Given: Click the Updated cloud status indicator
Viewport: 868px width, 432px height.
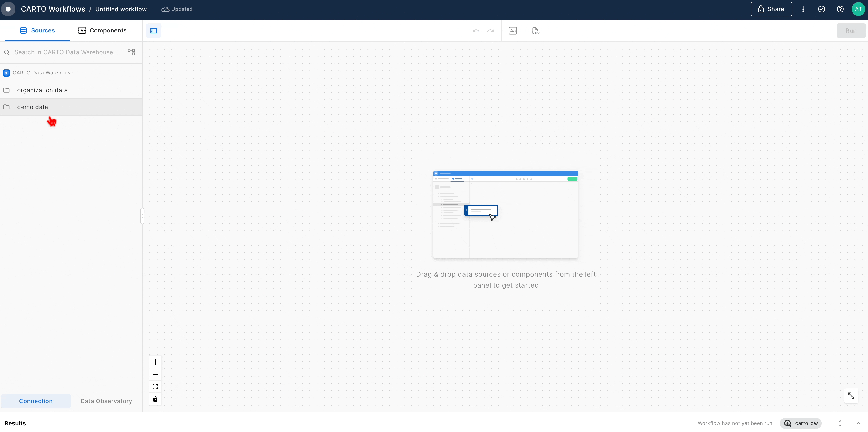Looking at the screenshot, I should 177,9.
